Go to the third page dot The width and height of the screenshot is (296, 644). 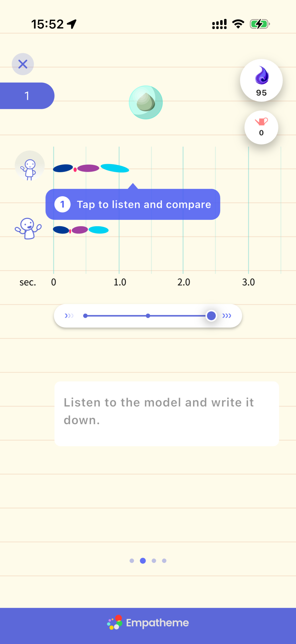pyautogui.click(x=154, y=560)
